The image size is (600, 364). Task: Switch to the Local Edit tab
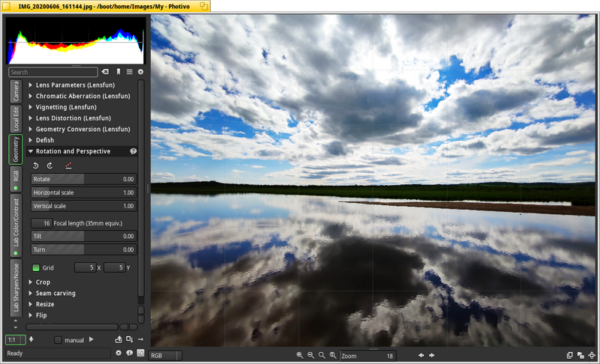[x=16, y=119]
